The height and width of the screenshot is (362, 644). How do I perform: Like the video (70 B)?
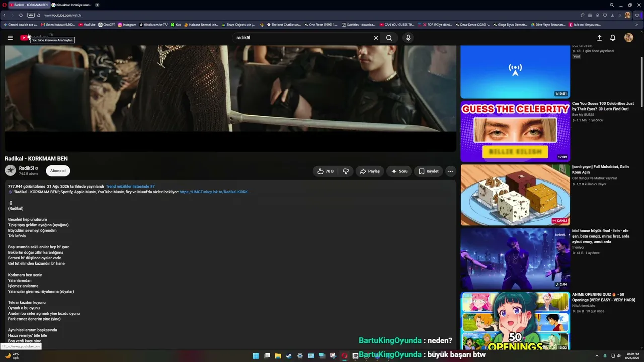tap(326, 171)
